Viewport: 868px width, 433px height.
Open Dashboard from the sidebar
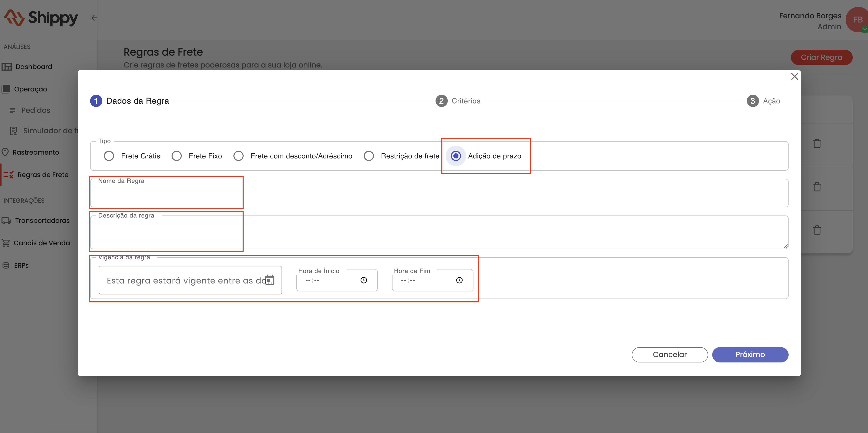tap(33, 67)
